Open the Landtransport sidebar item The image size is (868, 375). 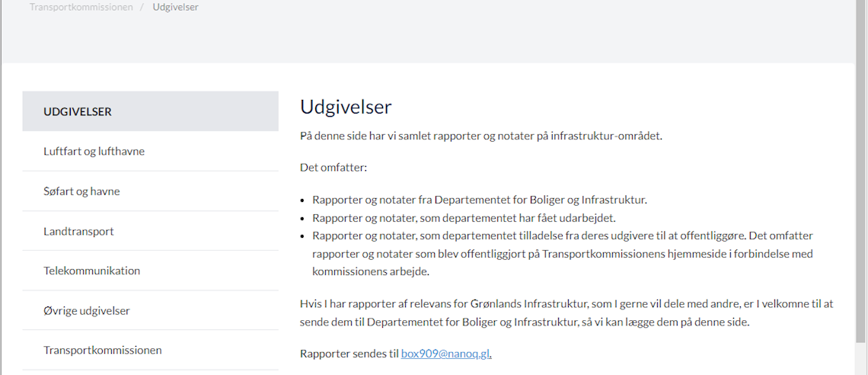(x=78, y=231)
